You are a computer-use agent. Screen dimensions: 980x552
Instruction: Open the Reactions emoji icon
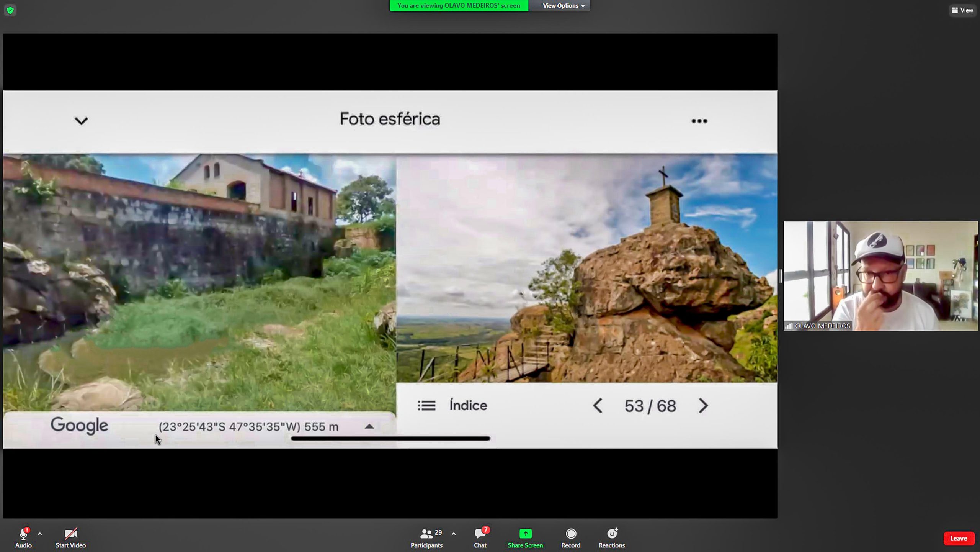[x=612, y=534]
